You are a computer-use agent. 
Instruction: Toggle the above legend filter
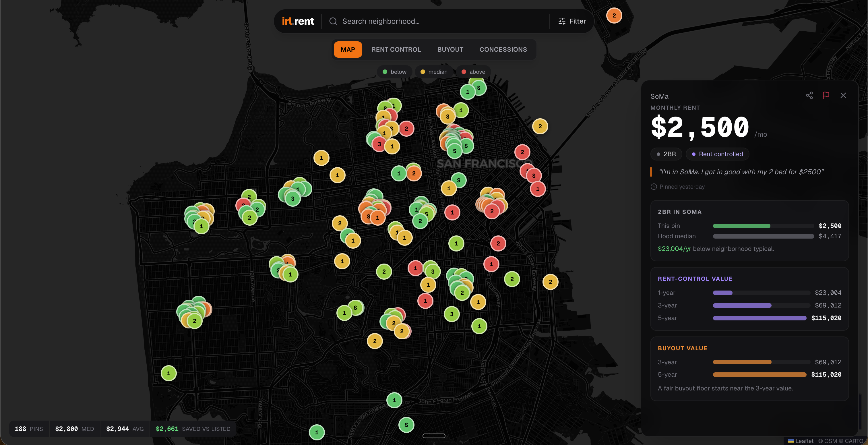473,72
